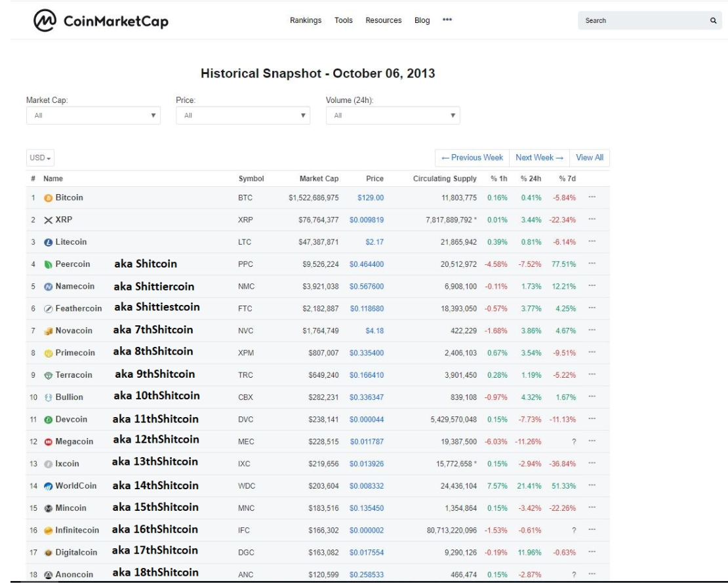Open the USD currency dropdown
Image resolution: width=728 pixels, height=583 pixels.
pyautogui.click(x=41, y=158)
